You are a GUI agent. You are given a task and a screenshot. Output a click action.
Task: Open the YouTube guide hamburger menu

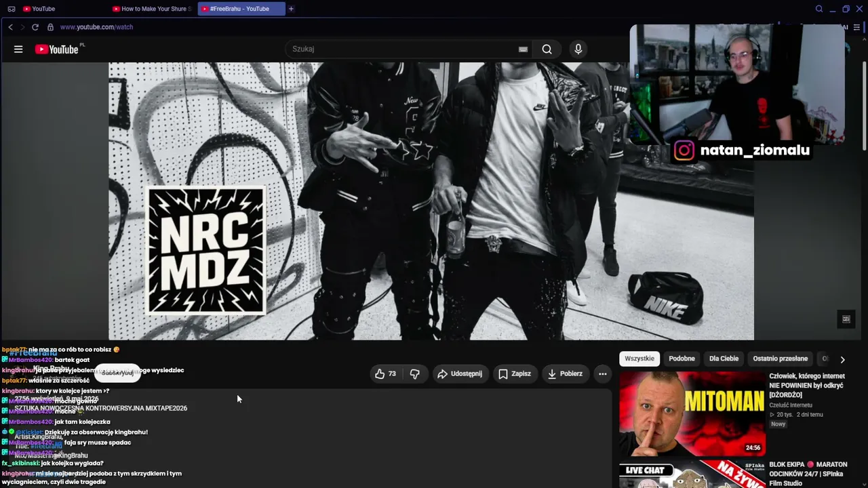point(18,49)
